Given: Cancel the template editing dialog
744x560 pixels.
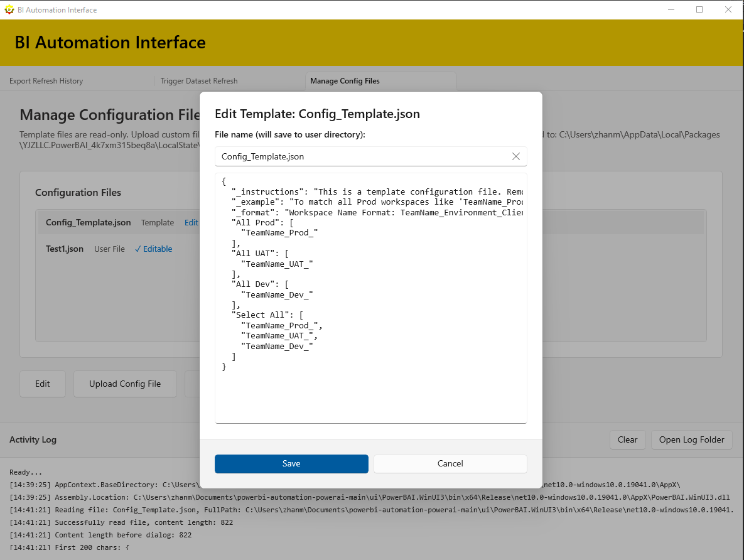Looking at the screenshot, I should 450,463.
